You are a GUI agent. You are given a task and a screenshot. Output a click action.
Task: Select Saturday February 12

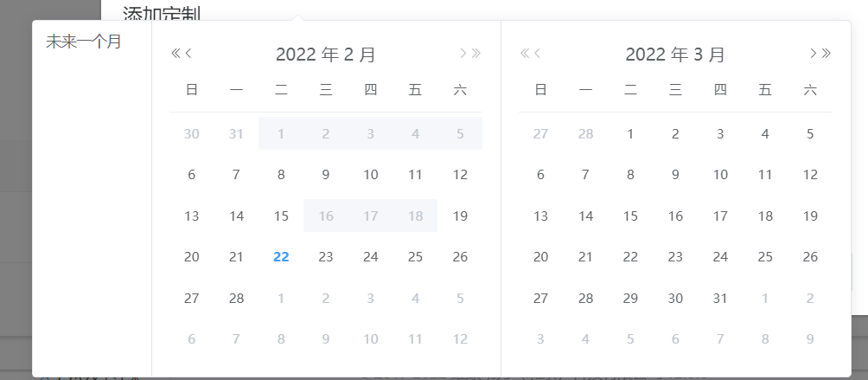click(460, 175)
